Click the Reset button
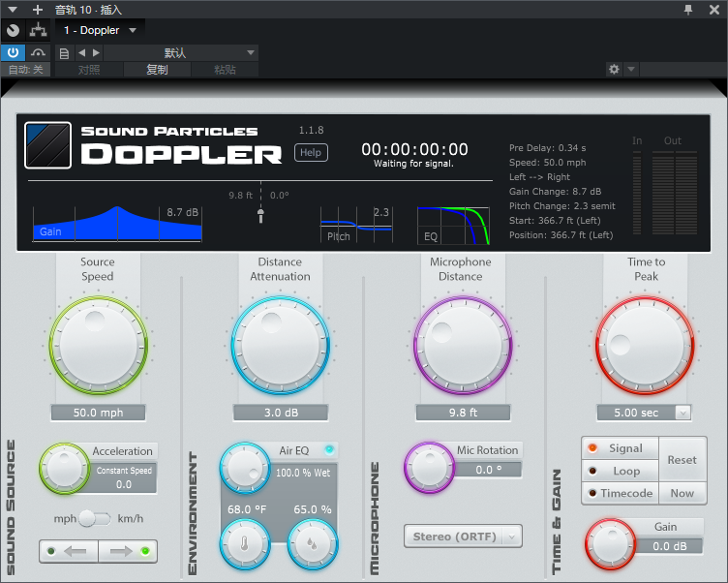The image size is (728, 583). [682, 460]
